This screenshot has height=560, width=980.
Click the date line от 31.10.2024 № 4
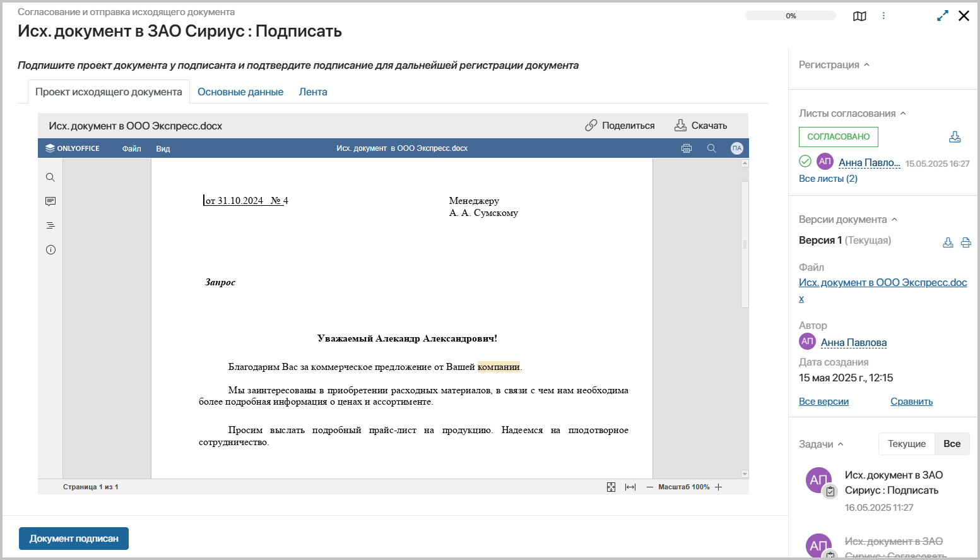[x=247, y=201]
